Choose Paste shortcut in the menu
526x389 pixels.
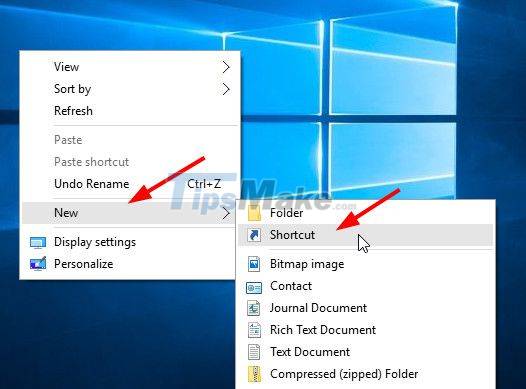130,162
